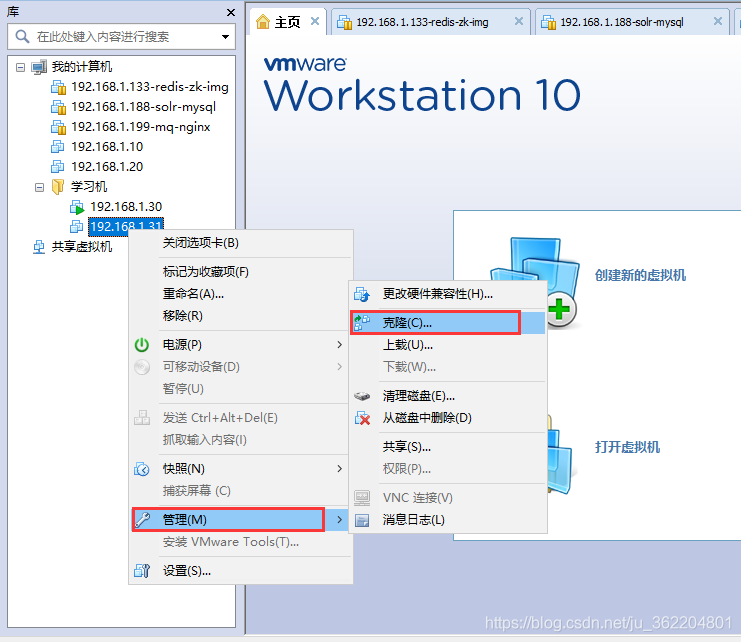Click the removable devices disc icon
The image size is (741, 642).
[142, 367]
